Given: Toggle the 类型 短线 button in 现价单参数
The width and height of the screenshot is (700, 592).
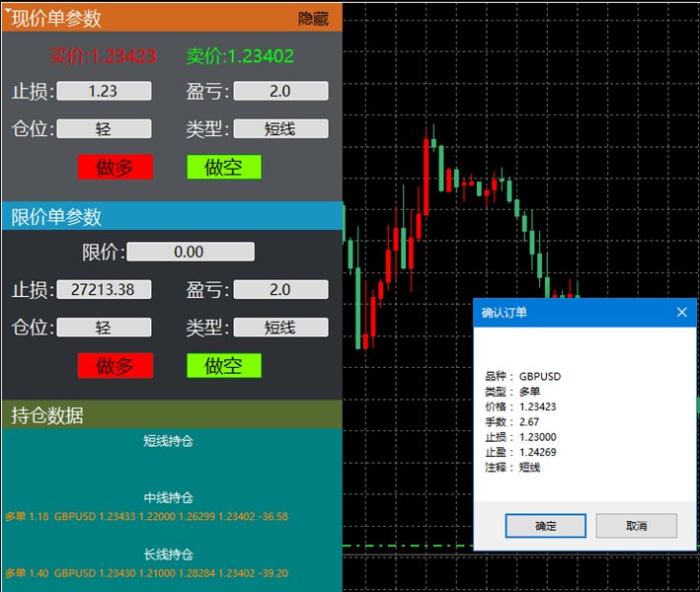Looking at the screenshot, I should [x=280, y=129].
